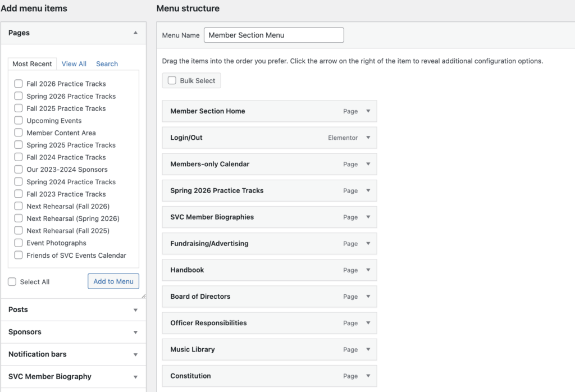Image resolution: width=575 pixels, height=392 pixels.
Task: Tick the Upcoming Events checkbox
Action: [x=19, y=121]
